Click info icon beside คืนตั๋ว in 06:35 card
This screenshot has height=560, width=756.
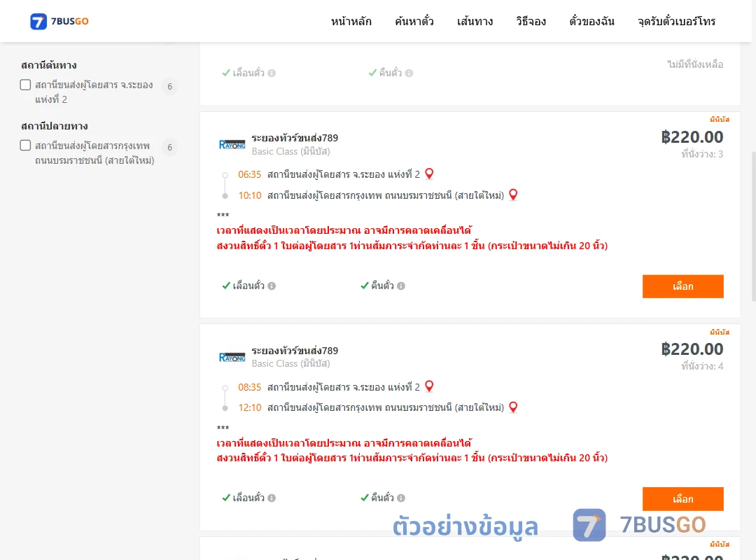click(401, 286)
